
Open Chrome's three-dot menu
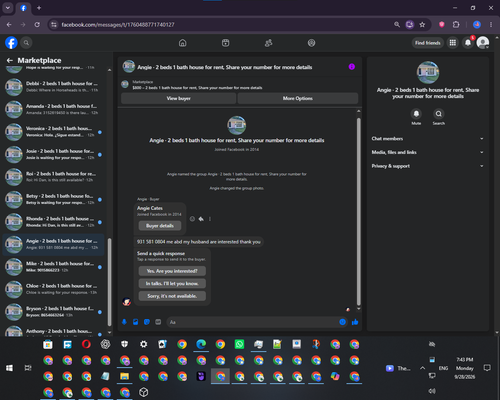tap(491, 25)
